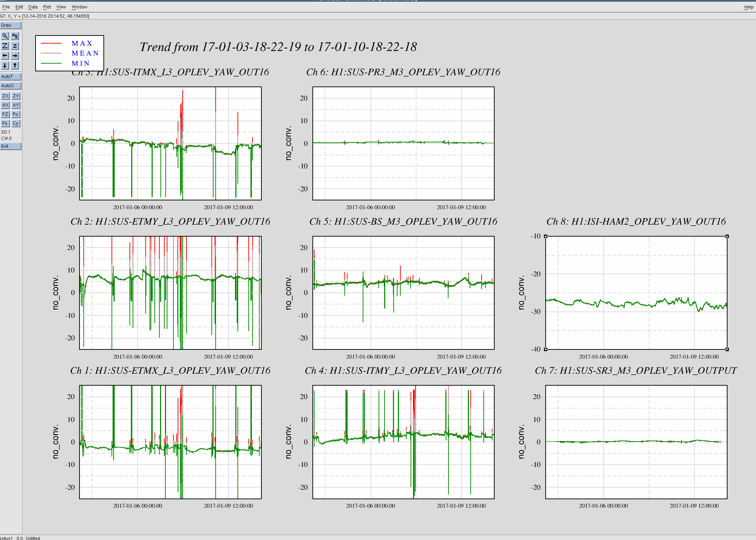The image size is (756, 540).
Task: Click the AY autoscale-Y button
Action: click(15, 105)
